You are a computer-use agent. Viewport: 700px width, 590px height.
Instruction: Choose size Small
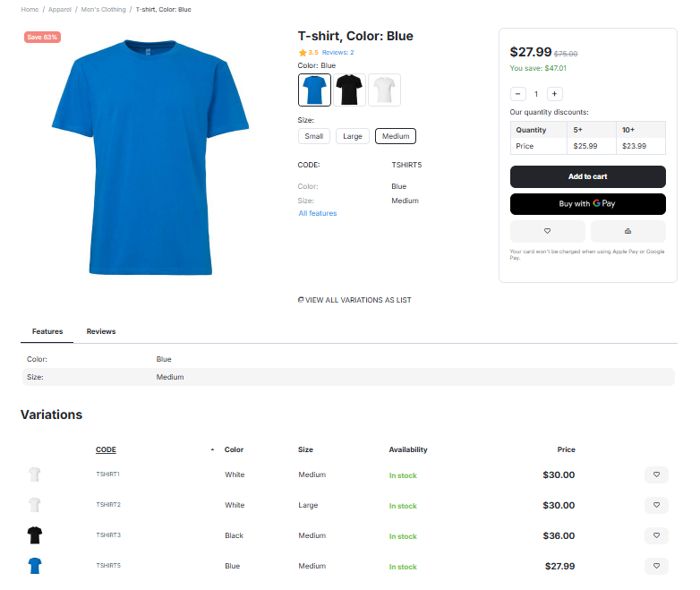[314, 136]
